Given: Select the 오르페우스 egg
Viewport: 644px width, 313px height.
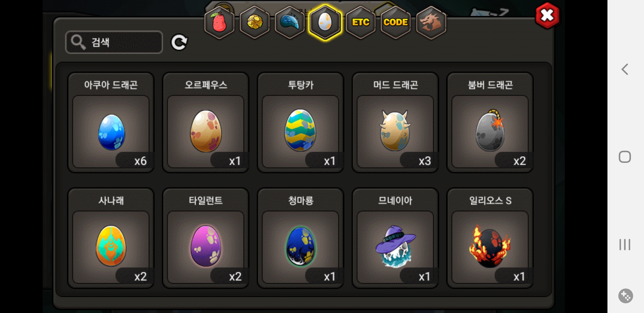Looking at the screenshot, I should click(206, 122).
